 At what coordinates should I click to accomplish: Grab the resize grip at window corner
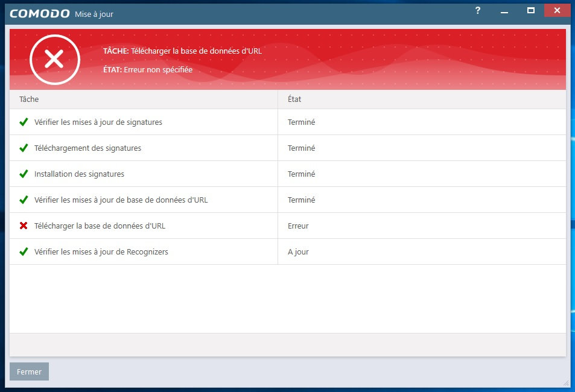[566, 383]
